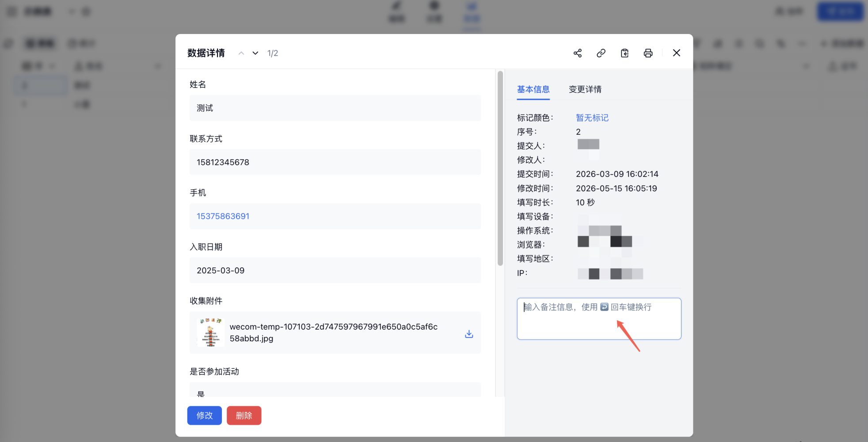Print the record with printer icon
868x442 pixels.
[648, 53]
